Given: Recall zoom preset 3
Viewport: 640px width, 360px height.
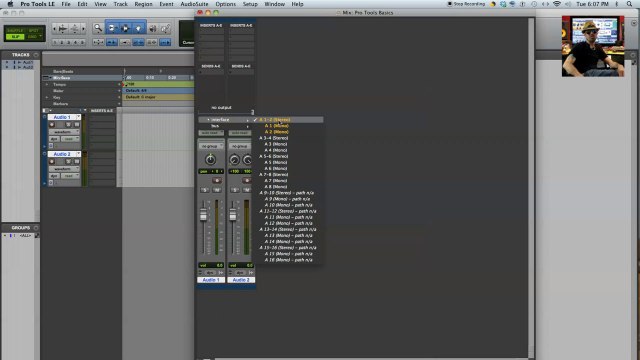Looking at the screenshot, I should click(x=69, y=42).
